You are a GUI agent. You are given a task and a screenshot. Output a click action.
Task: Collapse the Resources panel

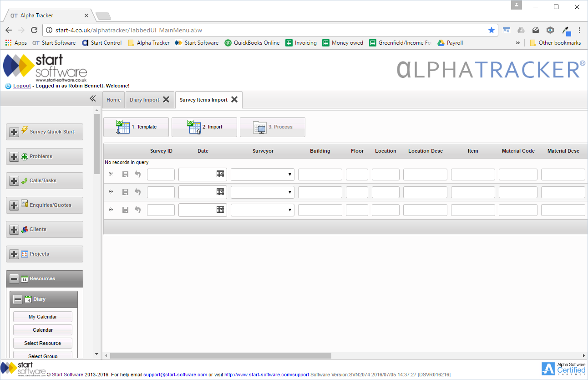[x=14, y=278]
